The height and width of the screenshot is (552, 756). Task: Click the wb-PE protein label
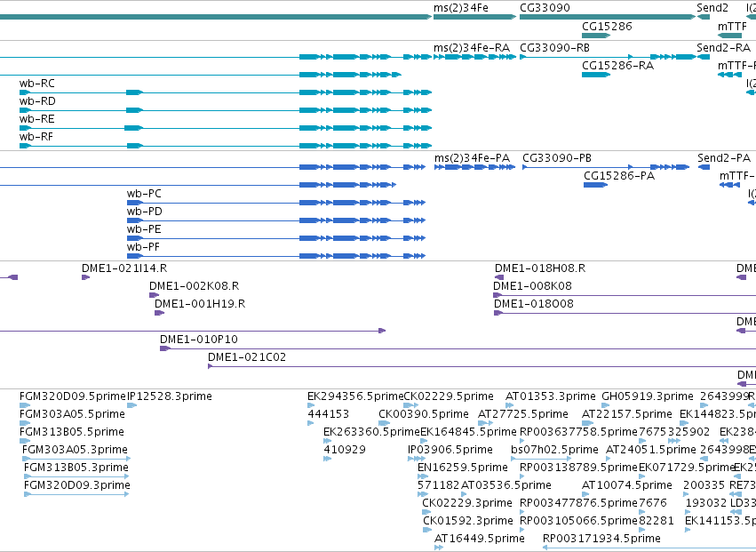pos(144,229)
